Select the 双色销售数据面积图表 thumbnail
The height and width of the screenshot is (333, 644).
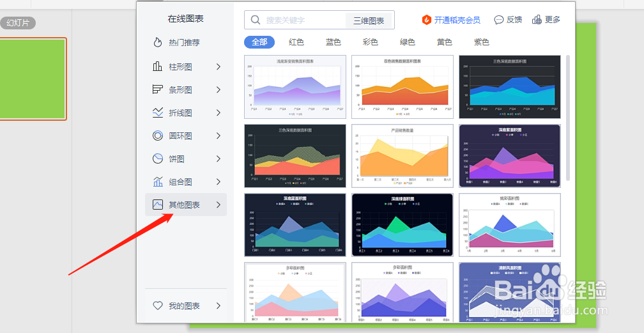(402, 87)
